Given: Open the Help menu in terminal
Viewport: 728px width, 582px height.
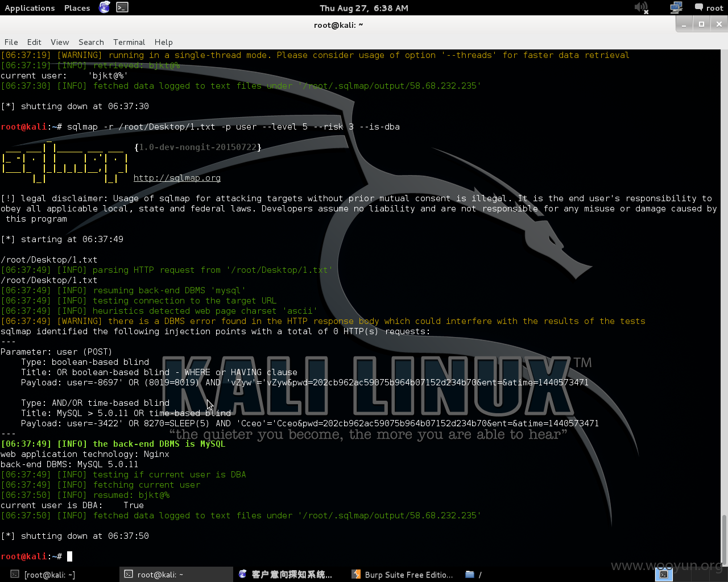Looking at the screenshot, I should coord(163,42).
